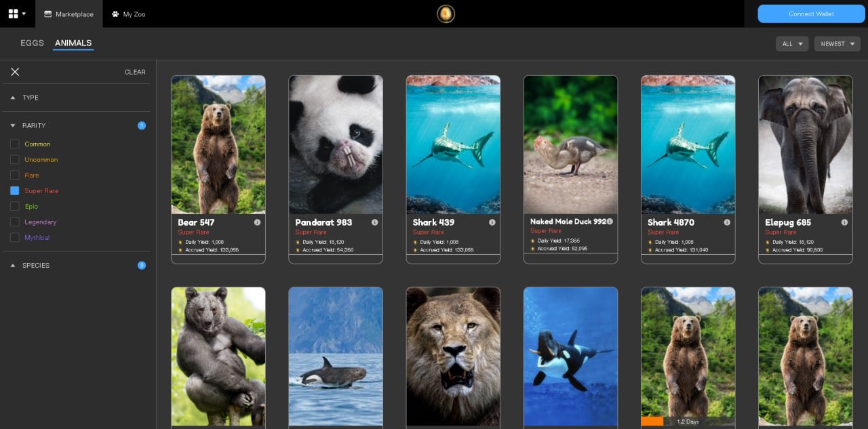Open the Elepug 685 title link

[x=788, y=222]
